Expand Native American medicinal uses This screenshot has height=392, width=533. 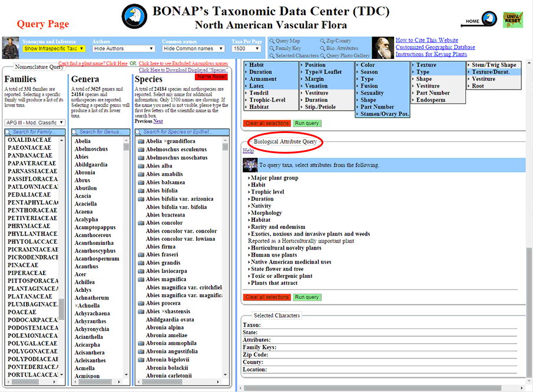(x=290, y=262)
